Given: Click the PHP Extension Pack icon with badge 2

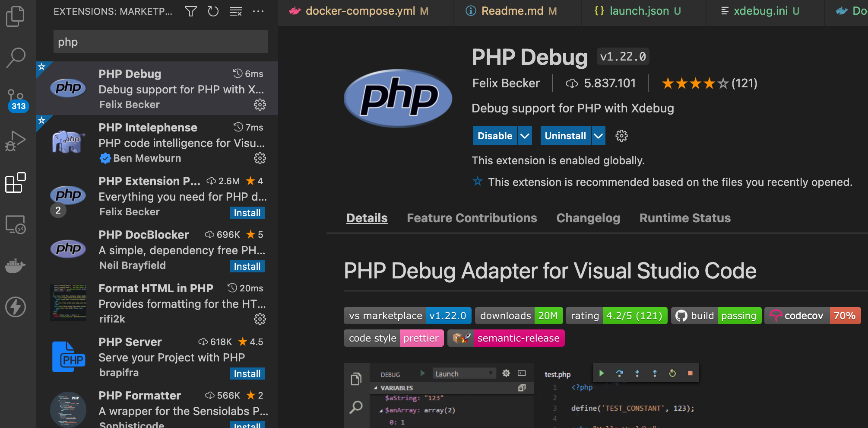Looking at the screenshot, I should (x=68, y=200).
